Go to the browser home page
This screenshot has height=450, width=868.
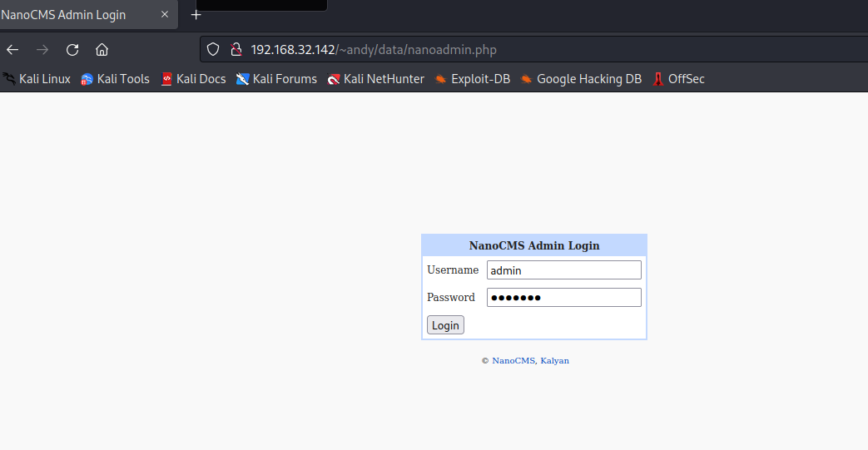pyautogui.click(x=102, y=49)
